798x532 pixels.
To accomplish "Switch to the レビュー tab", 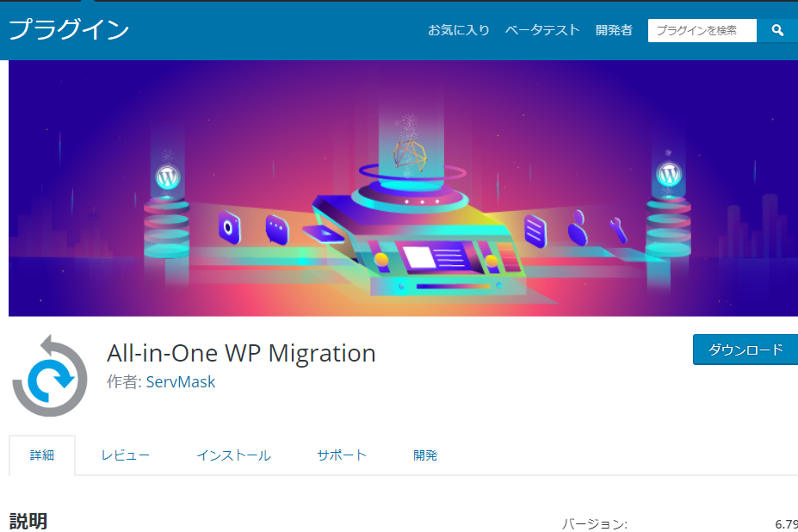I will pyautogui.click(x=125, y=455).
